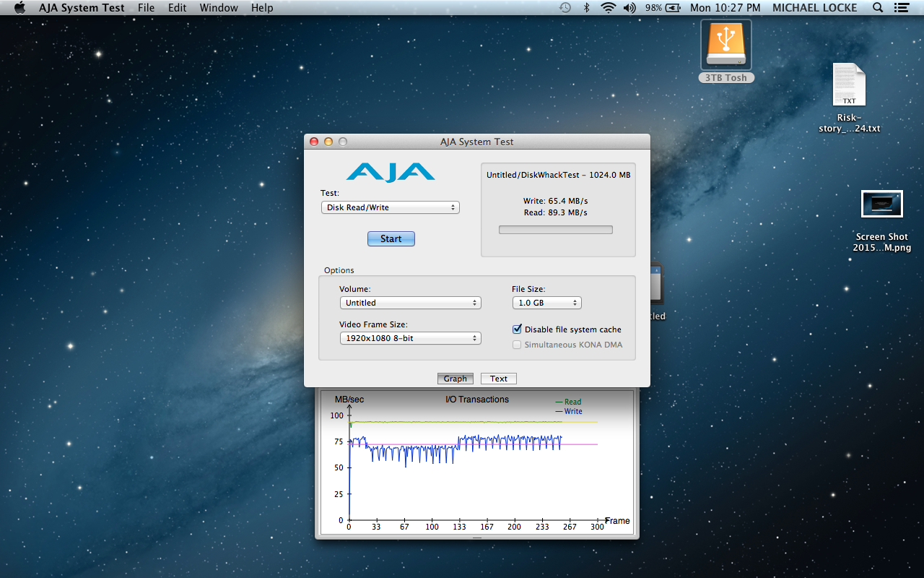Open Notification Center list icon

[x=902, y=8]
